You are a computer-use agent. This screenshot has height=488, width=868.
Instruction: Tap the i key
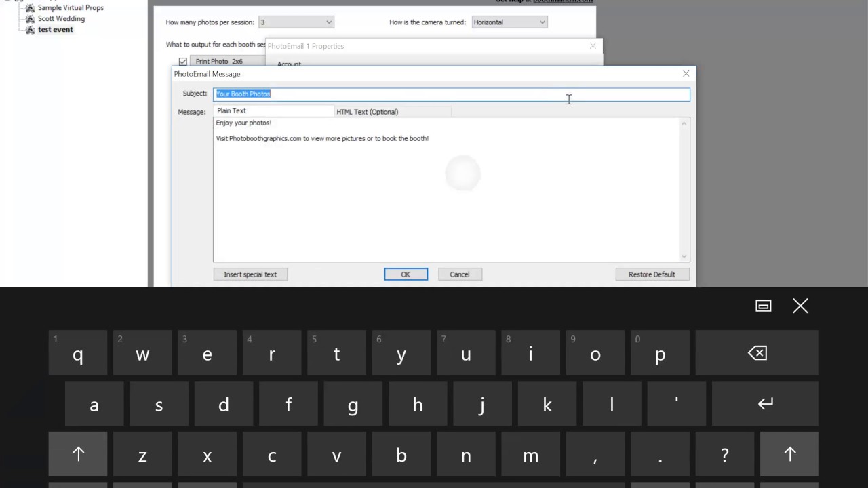click(531, 353)
